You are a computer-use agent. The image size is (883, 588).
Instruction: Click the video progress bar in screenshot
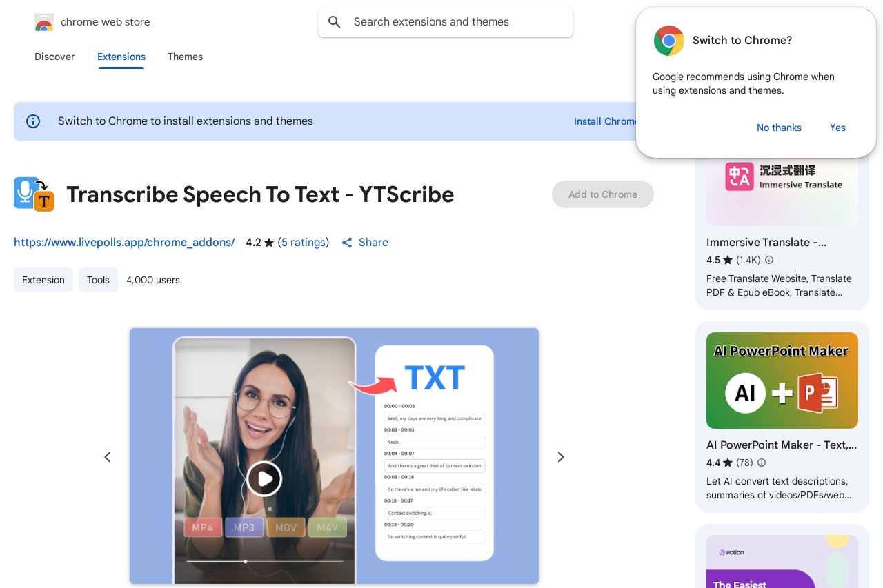pos(265,562)
